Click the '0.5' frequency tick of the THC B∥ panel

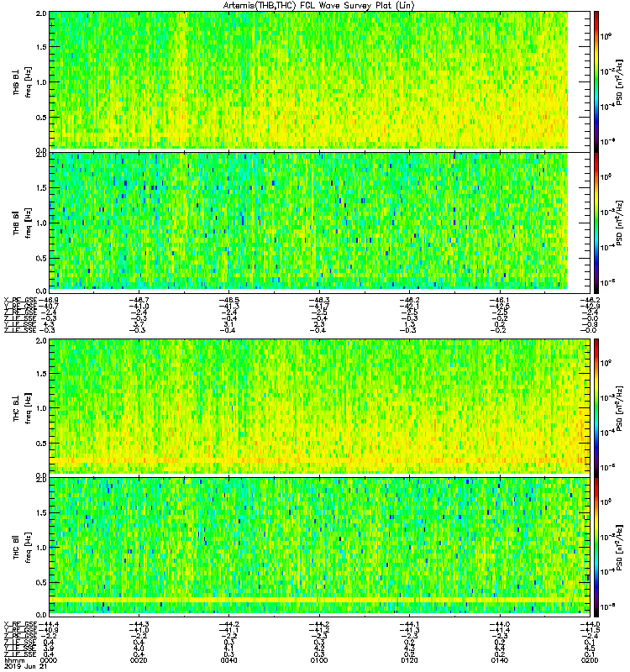[41, 582]
